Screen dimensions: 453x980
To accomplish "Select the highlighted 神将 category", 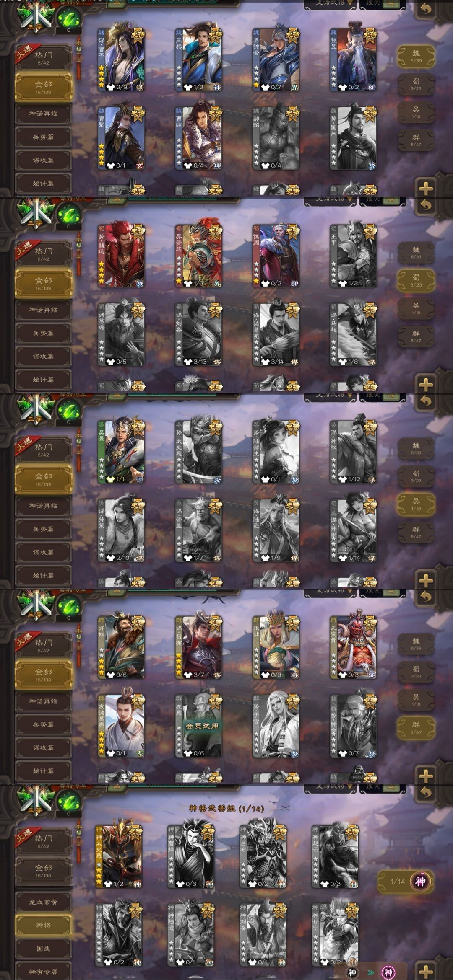I will point(43,925).
